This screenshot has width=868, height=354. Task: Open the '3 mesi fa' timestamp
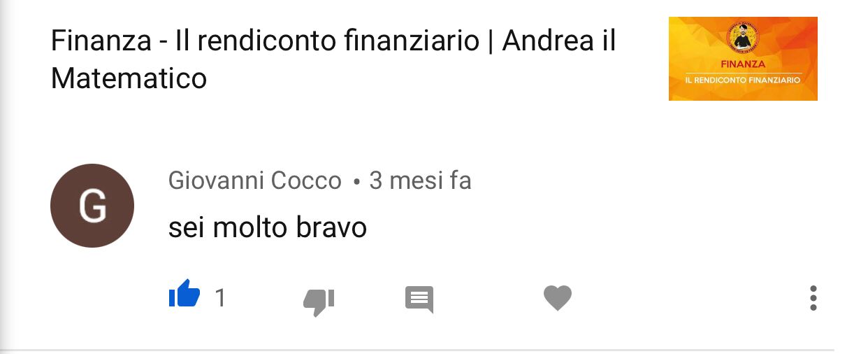(420, 181)
